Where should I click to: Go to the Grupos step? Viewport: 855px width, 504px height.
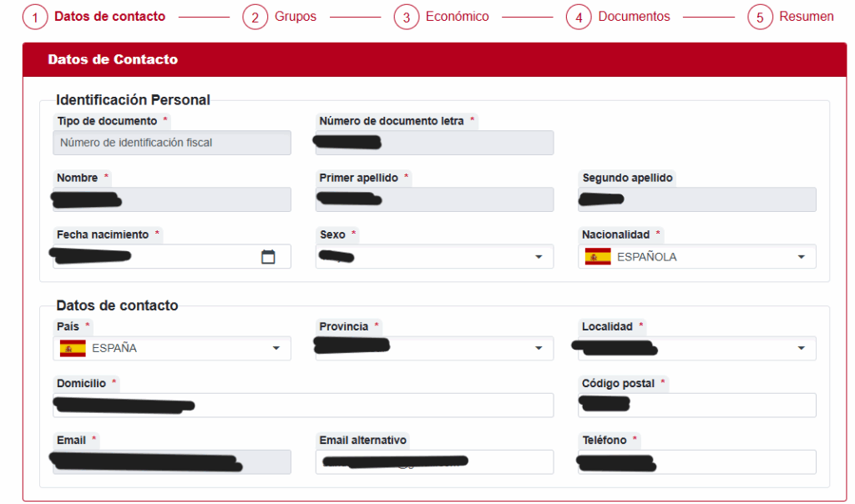click(296, 17)
